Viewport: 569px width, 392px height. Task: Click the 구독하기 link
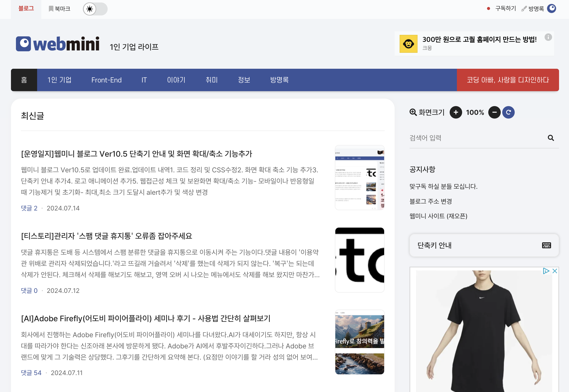click(x=505, y=9)
